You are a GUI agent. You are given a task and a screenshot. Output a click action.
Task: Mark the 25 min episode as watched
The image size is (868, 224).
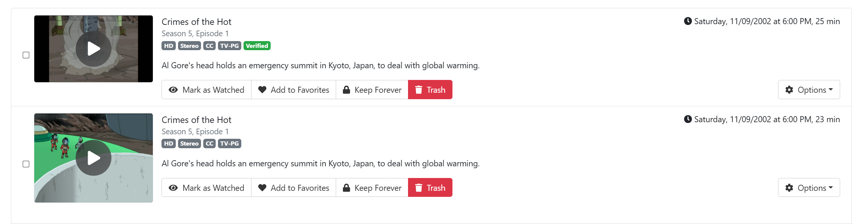[x=206, y=90]
